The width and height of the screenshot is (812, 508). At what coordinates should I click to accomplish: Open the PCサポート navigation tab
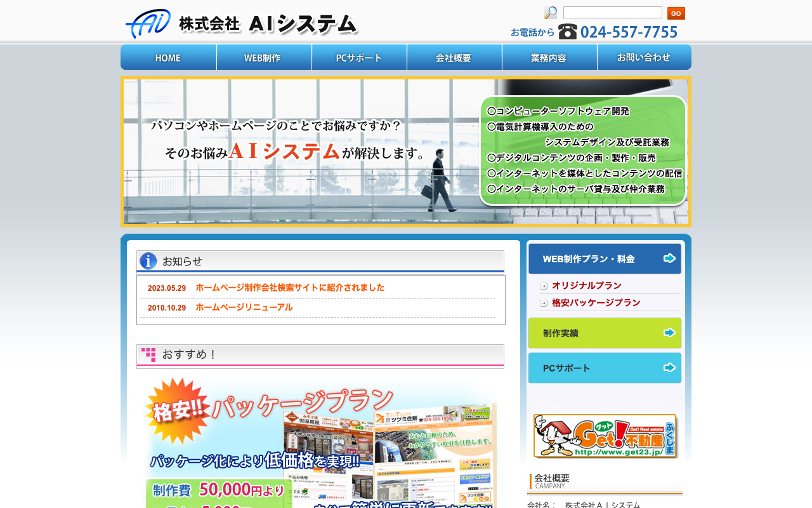click(359, 57)
